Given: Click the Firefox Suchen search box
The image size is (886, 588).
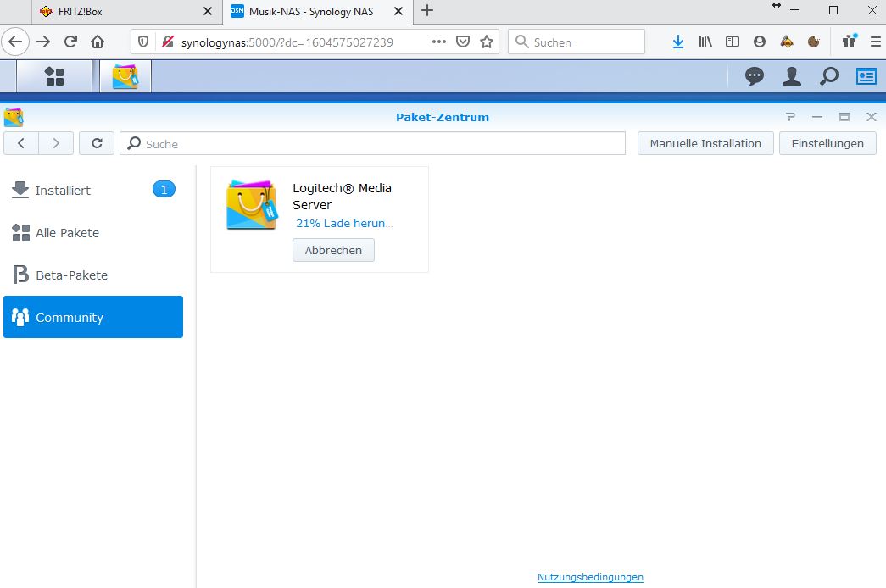Looking at the screenshot, I should click(x=577, y=42).
